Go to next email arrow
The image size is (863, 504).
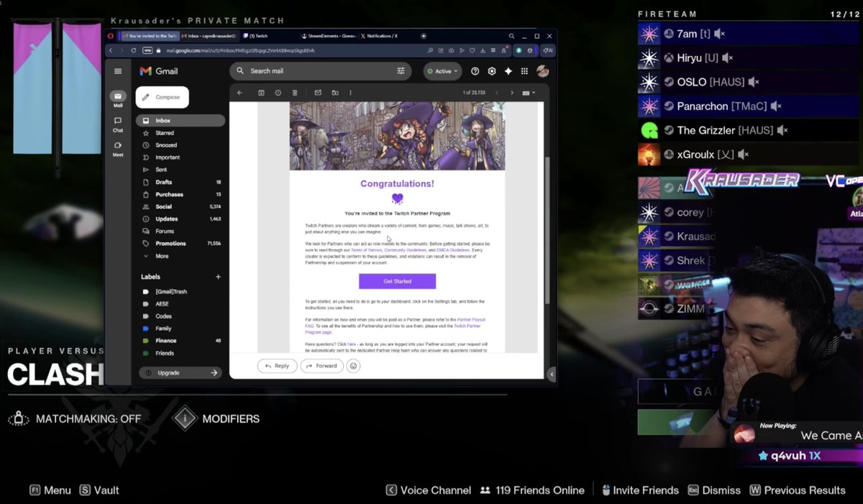512,93
